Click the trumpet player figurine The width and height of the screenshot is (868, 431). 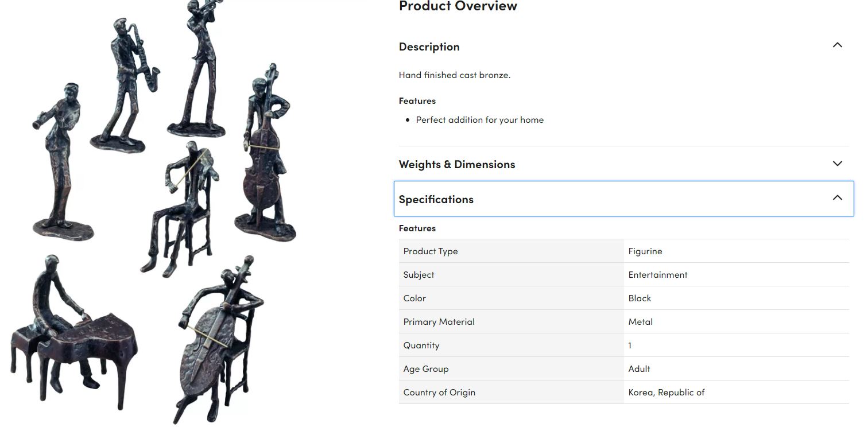198,68
